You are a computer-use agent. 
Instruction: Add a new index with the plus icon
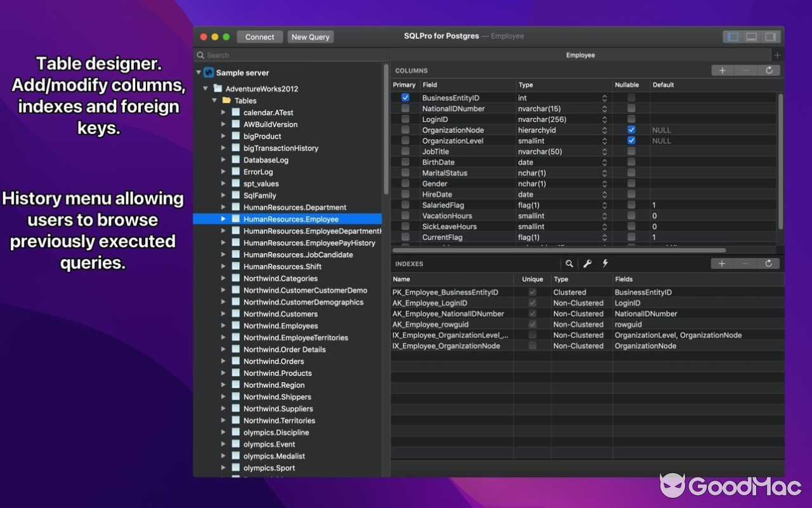[723, 263]
